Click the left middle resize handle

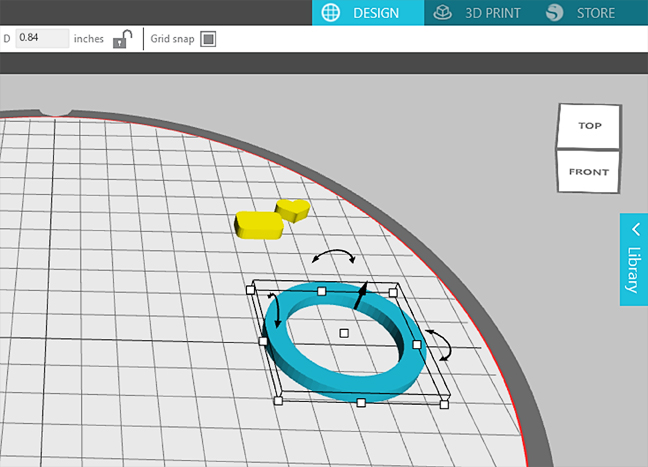pos(263,341)
